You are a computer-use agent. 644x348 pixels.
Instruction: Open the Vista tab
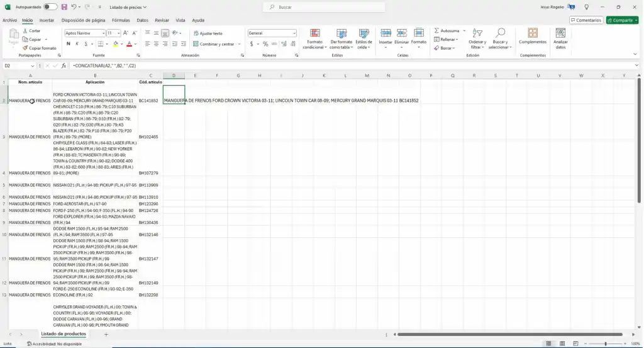[x=180, y=20]
